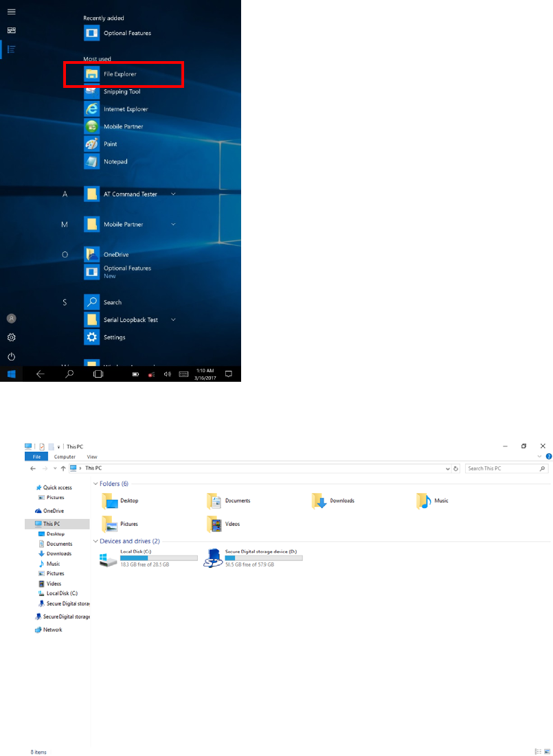The width and height of the screenshot is (553, 756).
Task: Open Settings in the Start app list
Action: pos(104,337)
